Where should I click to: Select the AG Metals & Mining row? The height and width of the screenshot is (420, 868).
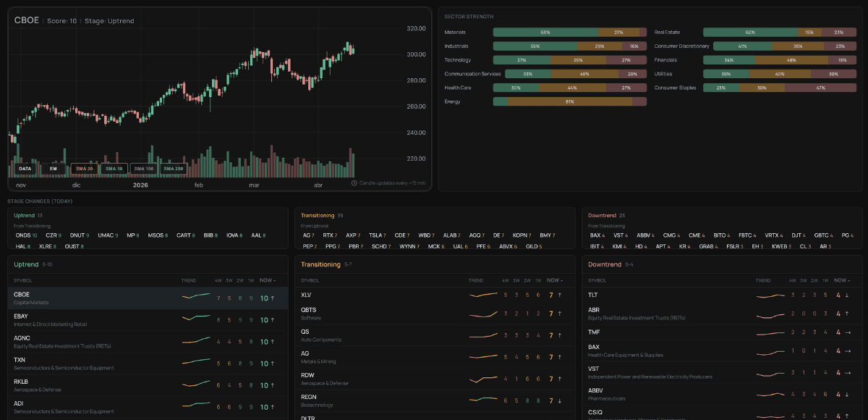tap(435, 357)
